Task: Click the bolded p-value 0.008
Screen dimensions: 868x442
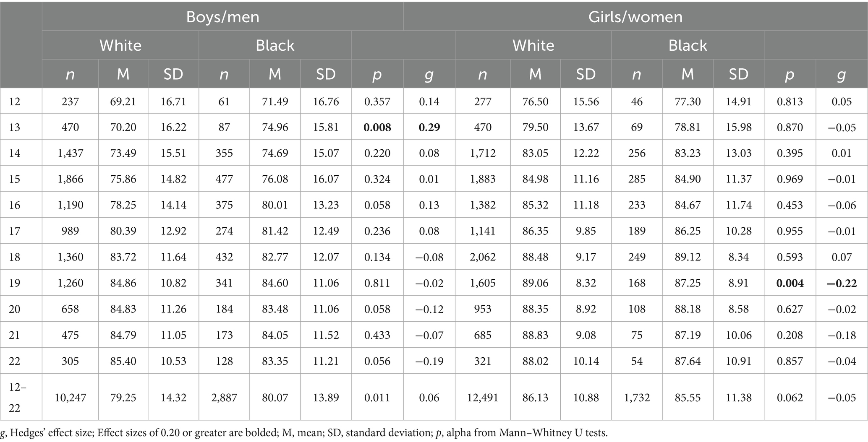Action: tap(377, 127)
